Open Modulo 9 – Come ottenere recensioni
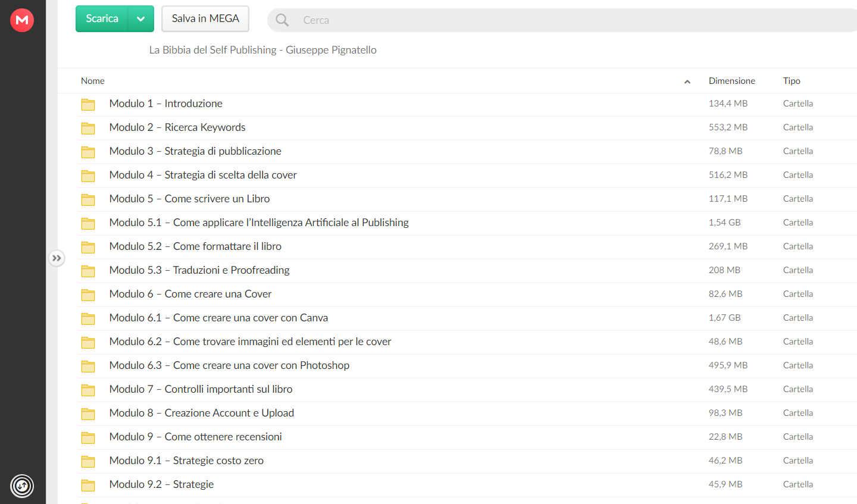The height and width of the screenshot is (504, 857). click(195, 437)
